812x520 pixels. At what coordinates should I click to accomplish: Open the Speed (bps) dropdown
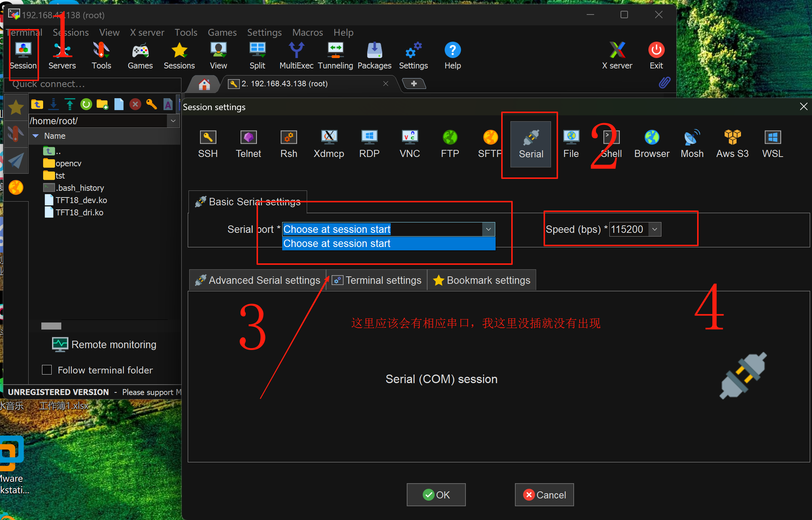point(655,229)
